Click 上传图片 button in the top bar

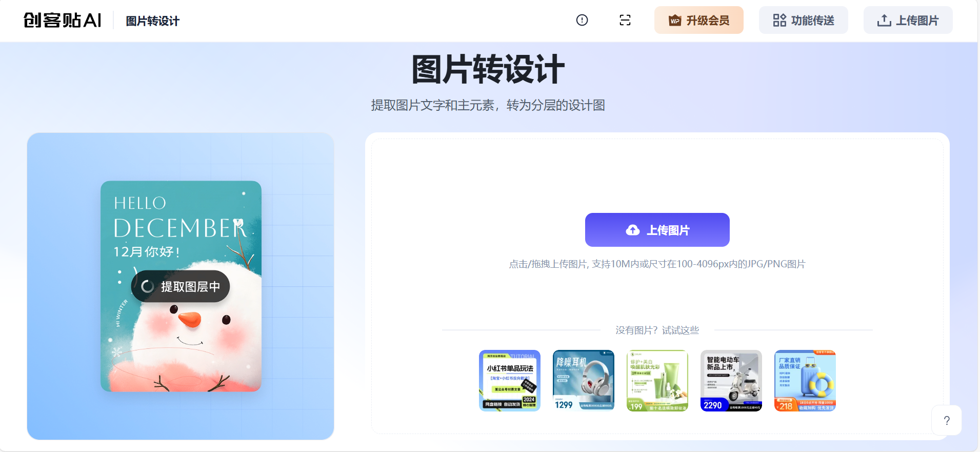908,21
